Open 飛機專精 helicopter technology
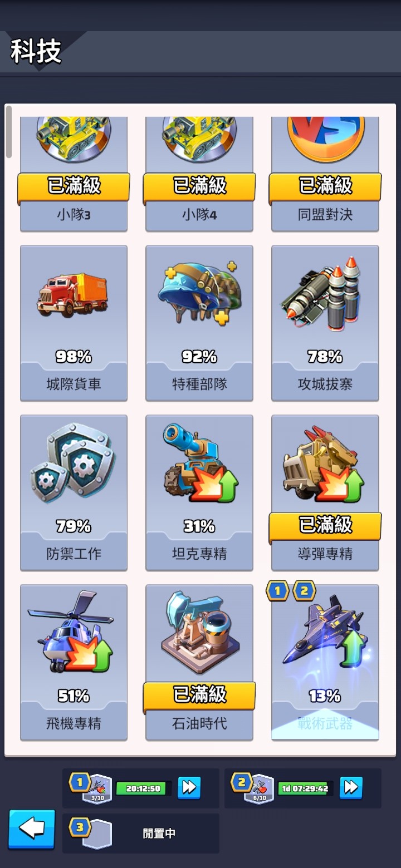 (x=74, y=662)
